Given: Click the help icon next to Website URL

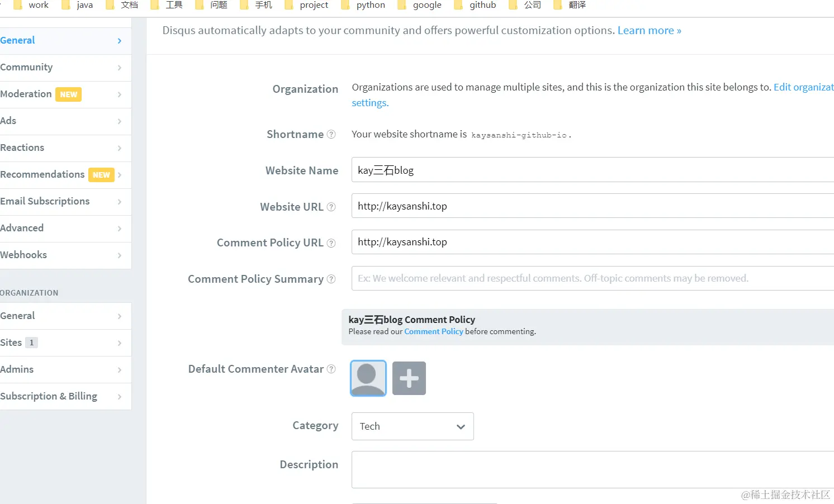Looking at the screenshot, I should (331, 207).
